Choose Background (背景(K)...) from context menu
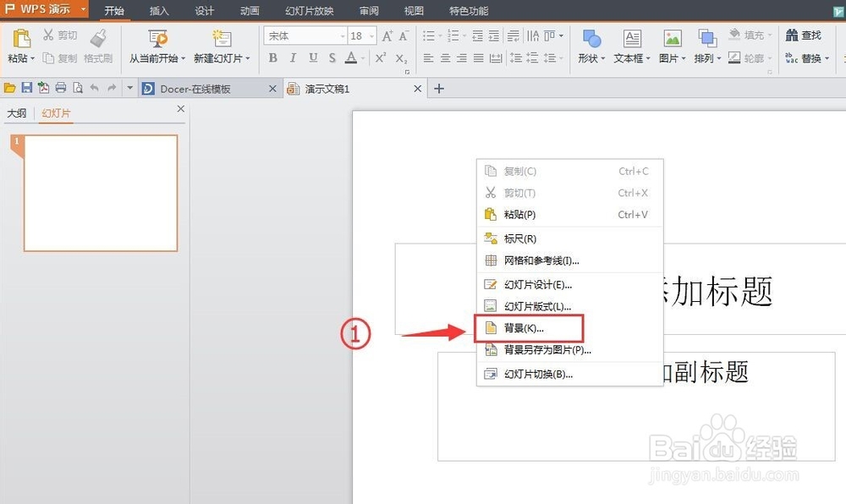Viewport: 846px width, 504px height. click(569, 328)
